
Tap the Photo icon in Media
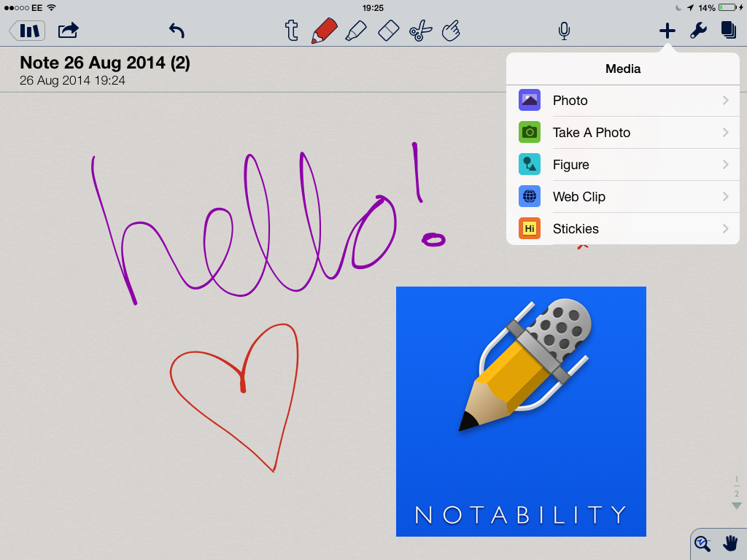pyautogui.click(x=530, y=100)
